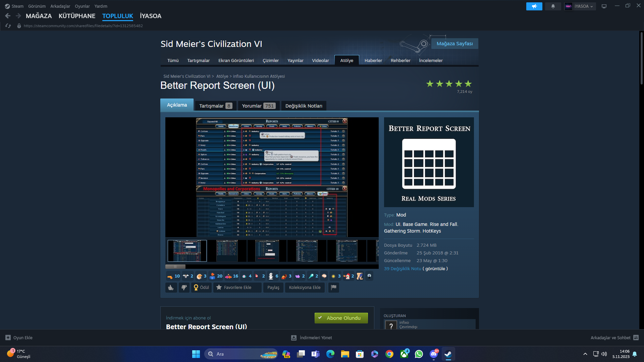
Task: Reload the page with refresh icon
Action: [8, 26]
